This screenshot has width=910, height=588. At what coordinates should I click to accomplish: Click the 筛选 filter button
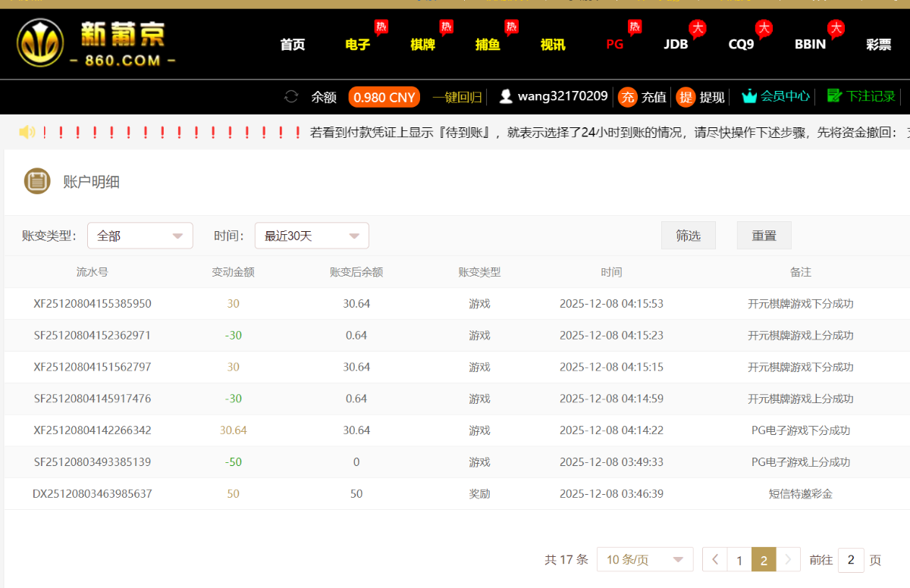(688, 236)
